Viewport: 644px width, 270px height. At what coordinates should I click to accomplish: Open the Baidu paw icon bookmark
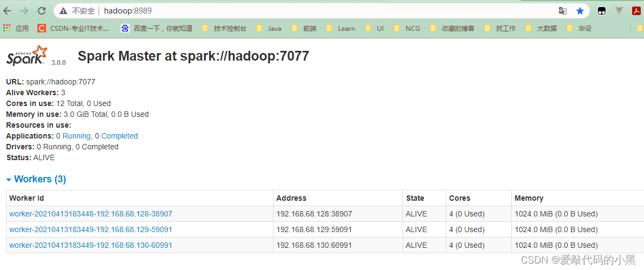tap(125, 28)
